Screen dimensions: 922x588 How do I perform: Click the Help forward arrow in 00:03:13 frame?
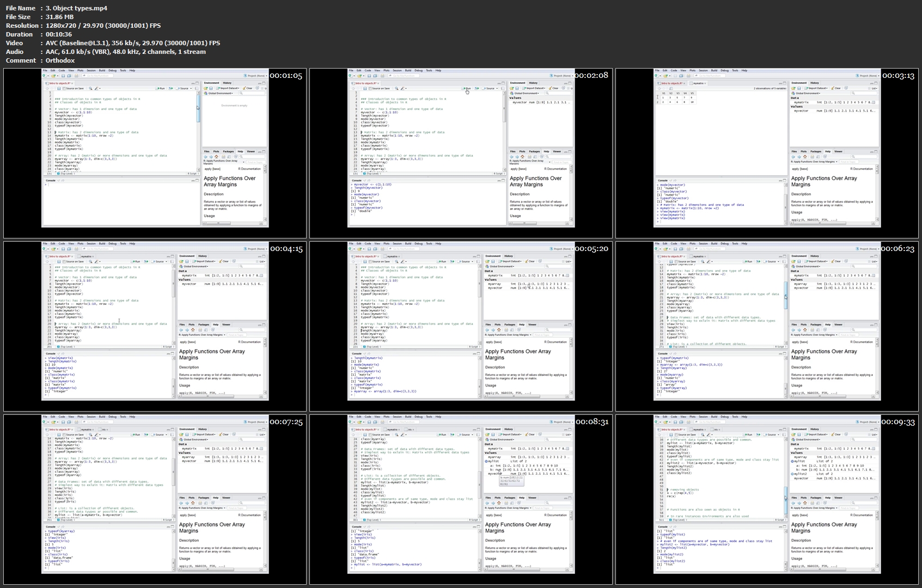pos(799,156)
